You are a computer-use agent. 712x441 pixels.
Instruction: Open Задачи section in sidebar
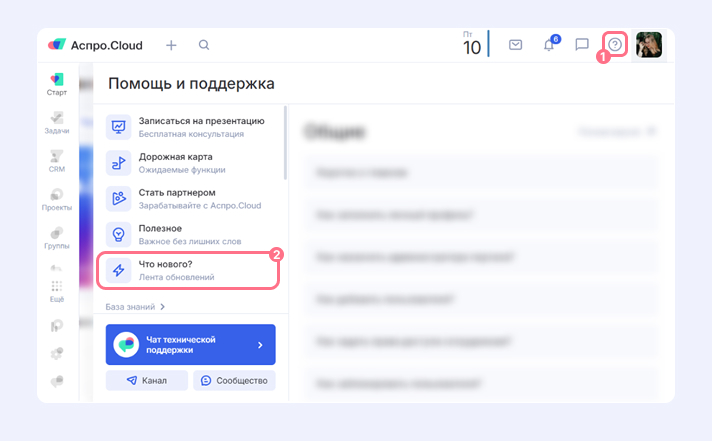pyautogui.click(x=57, y=122)
